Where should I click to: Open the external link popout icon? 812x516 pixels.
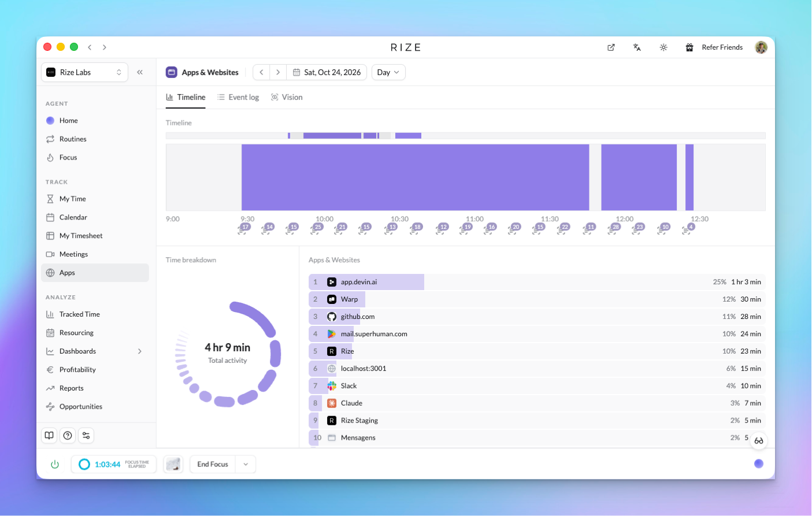[x=611, y=47]
